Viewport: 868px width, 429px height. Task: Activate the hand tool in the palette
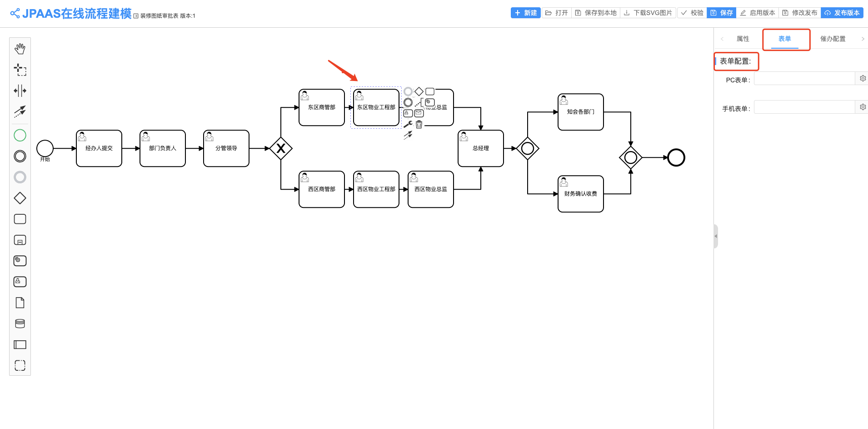[x=20, y=49]
